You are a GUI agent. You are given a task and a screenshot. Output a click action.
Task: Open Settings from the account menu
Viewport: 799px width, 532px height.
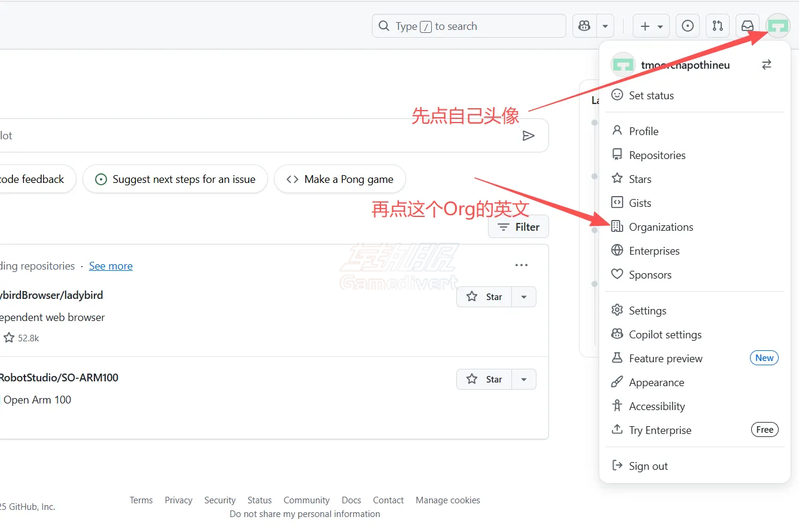(x=647, y=310)
